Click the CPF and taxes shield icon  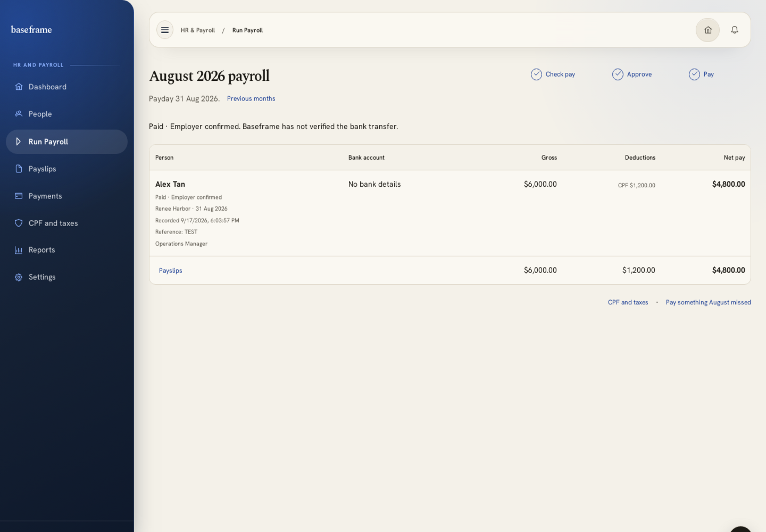pos(19,223)
